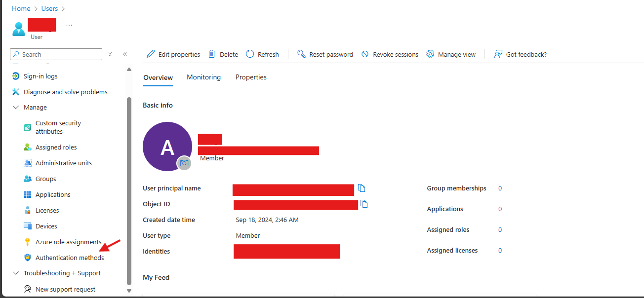This screenshot has height=298, width=644.
Task: Click the Delete trash can icon
Action: [x=212, y=54]
